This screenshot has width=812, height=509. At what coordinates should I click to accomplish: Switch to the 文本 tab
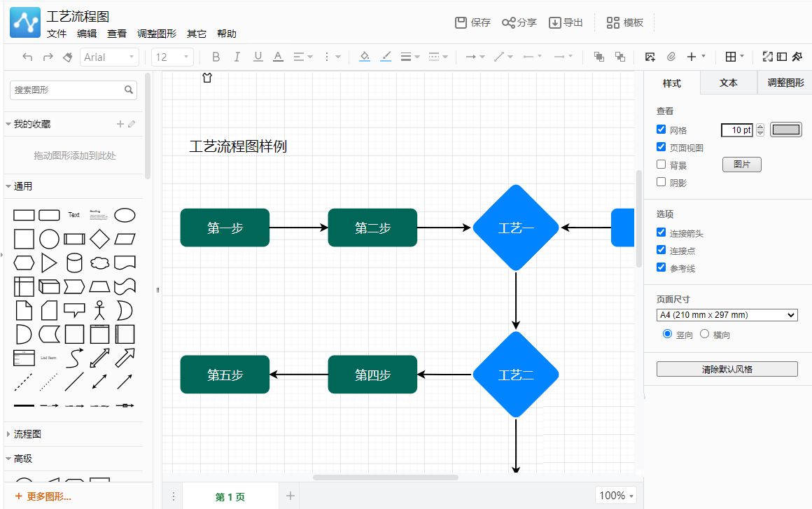coord(728,83)
